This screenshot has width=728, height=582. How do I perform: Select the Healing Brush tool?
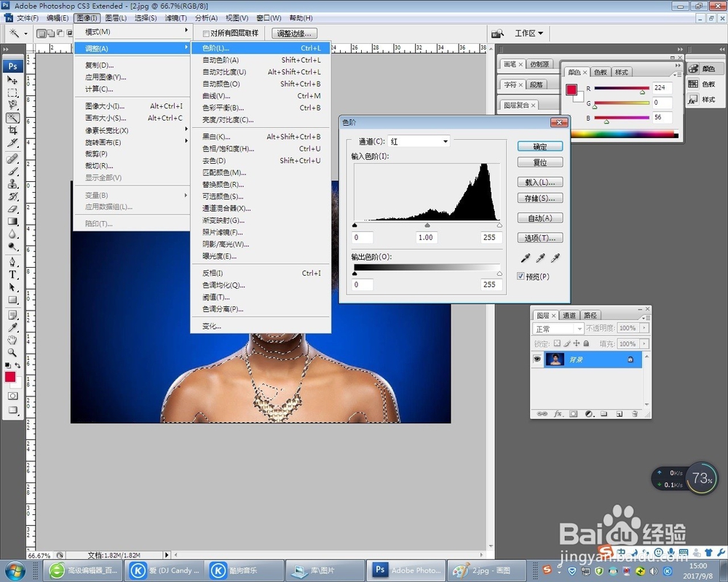pyautogui.click(x=12, y=159)
